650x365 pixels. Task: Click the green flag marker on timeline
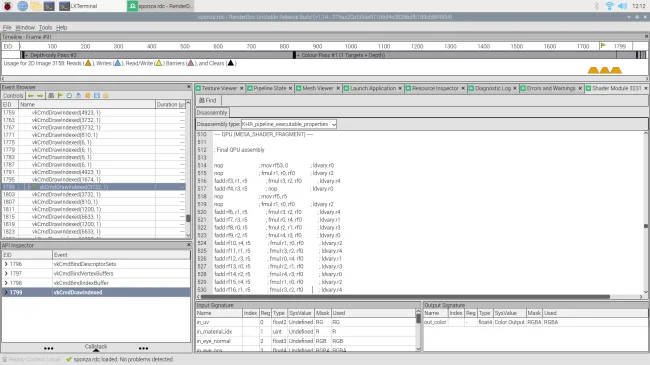603,46
